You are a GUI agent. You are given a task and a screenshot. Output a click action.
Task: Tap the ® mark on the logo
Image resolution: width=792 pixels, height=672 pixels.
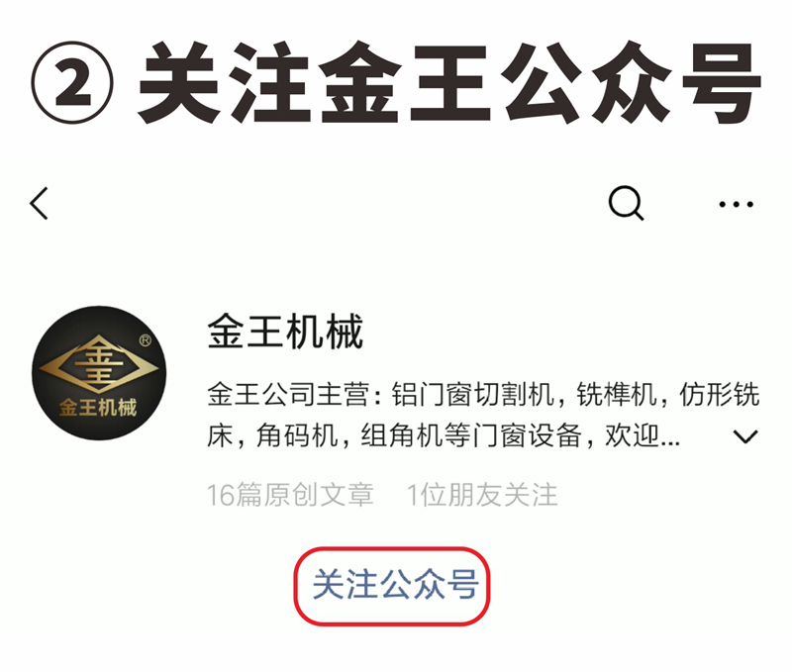(145, 340)
